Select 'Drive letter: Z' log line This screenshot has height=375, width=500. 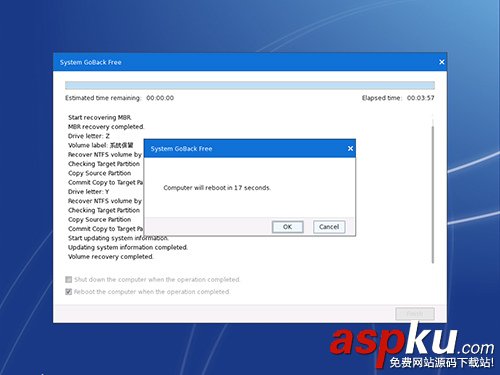(89, 136)
